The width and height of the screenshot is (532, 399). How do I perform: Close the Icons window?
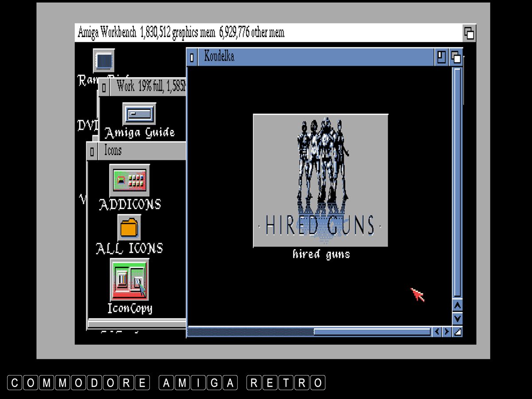(x=92, y=152)
